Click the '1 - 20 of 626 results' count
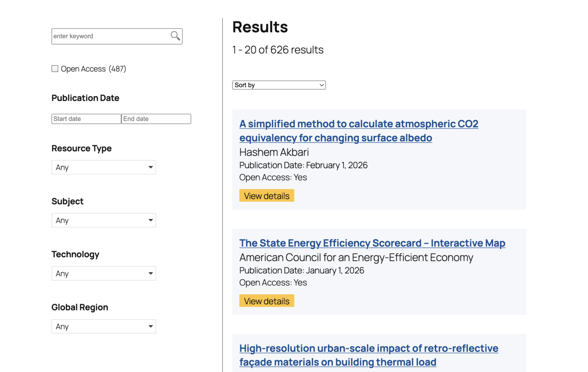The image size is (588, 372). (278, 50)
